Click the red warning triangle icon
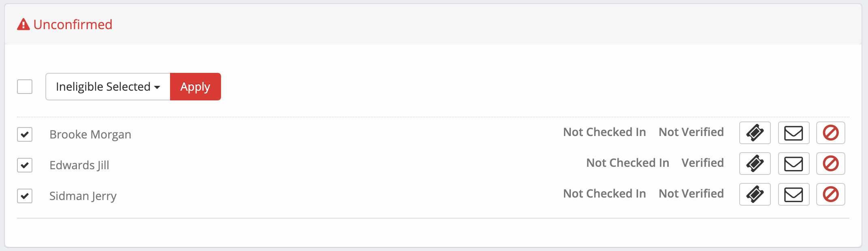 coord(23,24)
